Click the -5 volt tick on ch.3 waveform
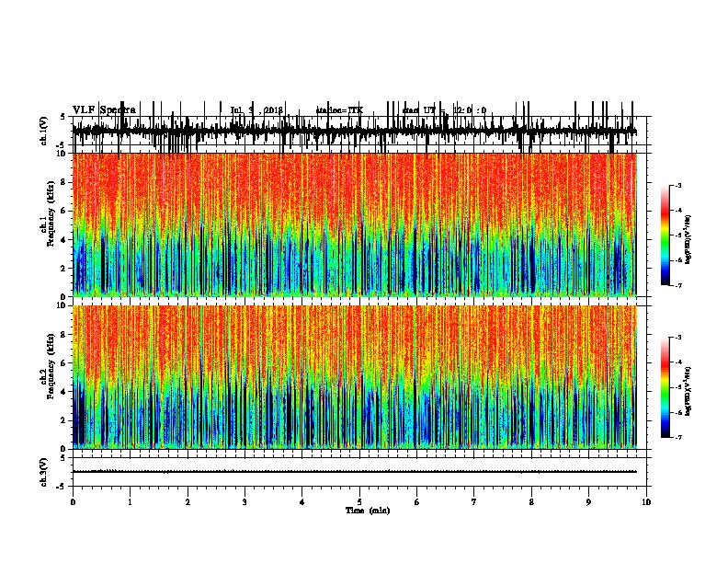Viewport: 728px width, 563px height. [62, 487]
